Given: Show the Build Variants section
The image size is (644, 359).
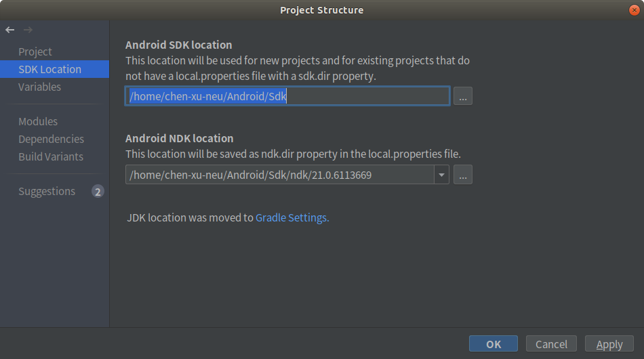Looking at the screenshot, I should point(51,156).
